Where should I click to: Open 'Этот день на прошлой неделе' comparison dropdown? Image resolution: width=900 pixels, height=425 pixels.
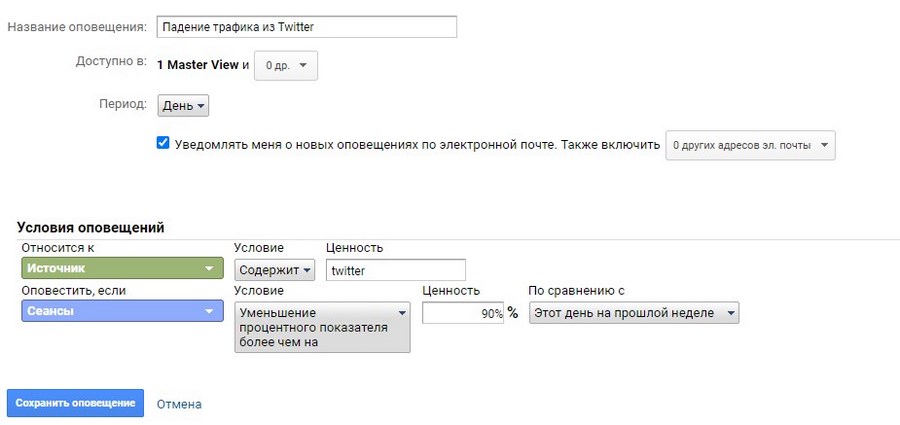(634, 313)
